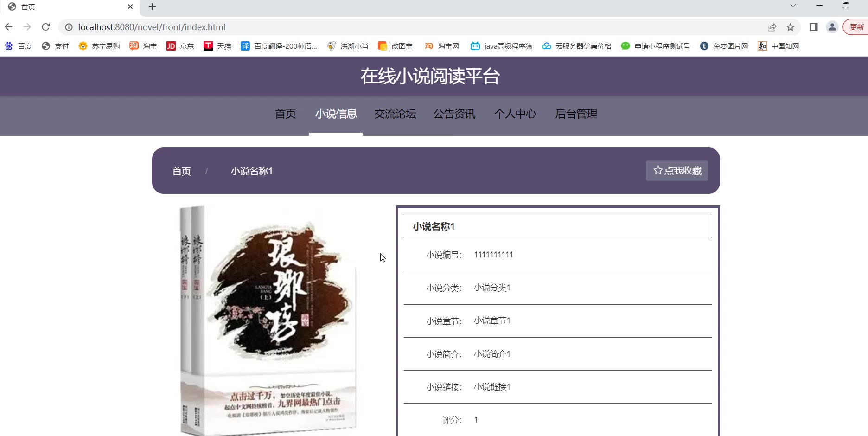Open the 天猫 bookmark
Viewport: 868px width, 436px height.
pos(217,46)
